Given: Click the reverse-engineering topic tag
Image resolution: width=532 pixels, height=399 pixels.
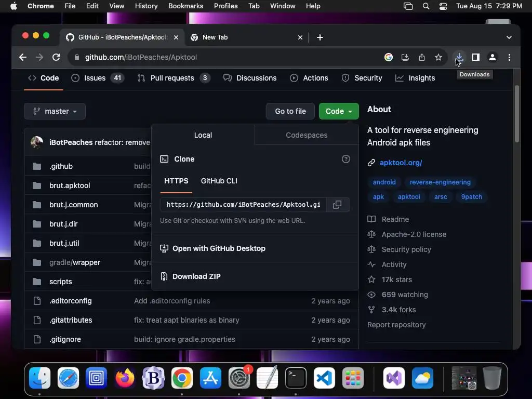Looking at the screenshot, I should click(x=440, y=182).
